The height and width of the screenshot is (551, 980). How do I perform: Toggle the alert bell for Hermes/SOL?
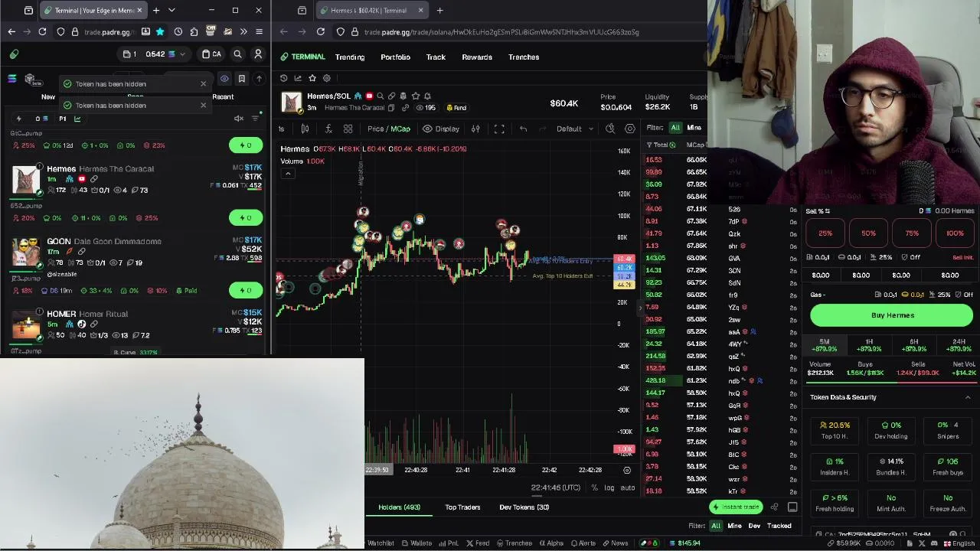point(427,96)
